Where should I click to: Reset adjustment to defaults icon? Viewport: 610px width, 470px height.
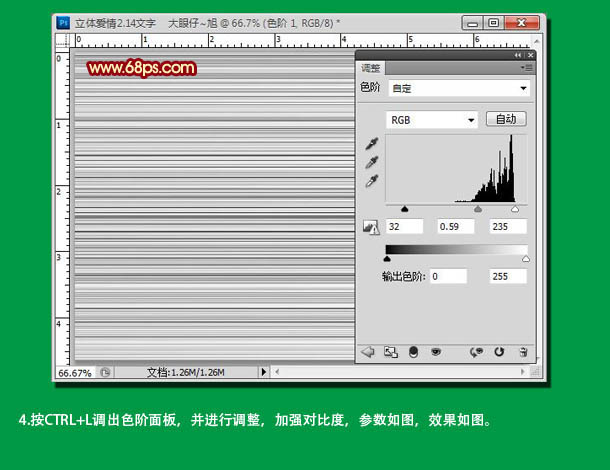click(499, 352)
